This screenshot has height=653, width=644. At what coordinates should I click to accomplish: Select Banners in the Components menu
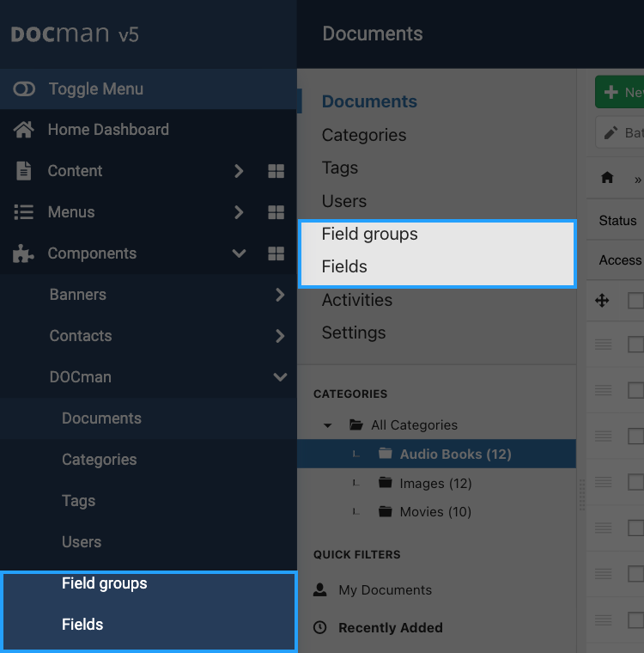tap(78, 295)
